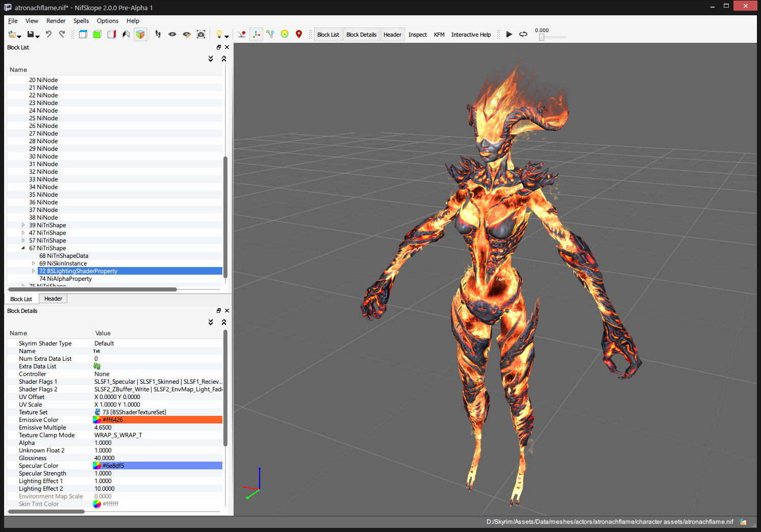Click the red map pin icon
The image size is (761, 532).
(299, 34)
